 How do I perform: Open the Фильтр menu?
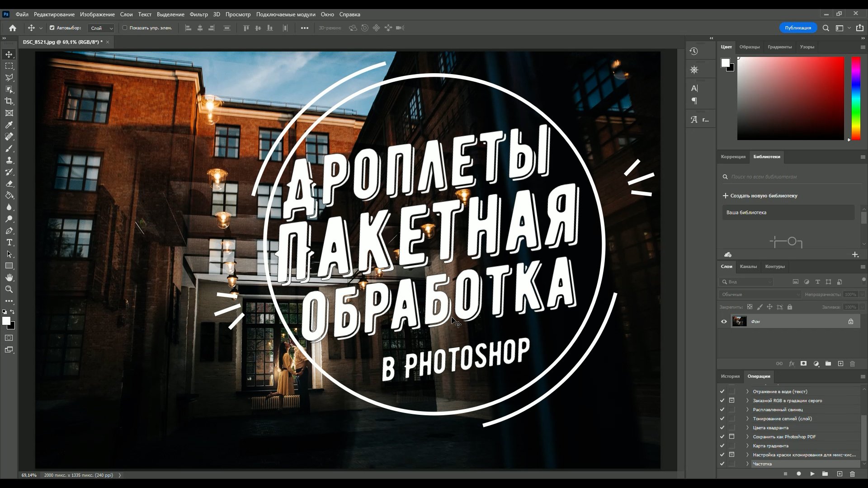pyautogui.click(x=198, y=14)
